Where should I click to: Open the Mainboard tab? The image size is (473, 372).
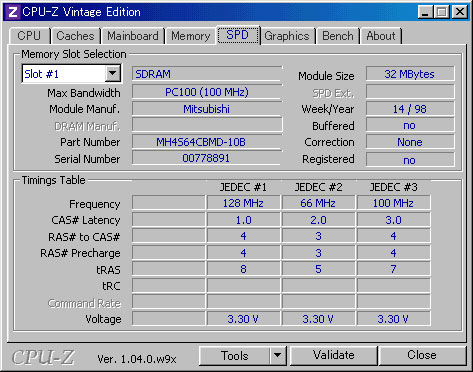[133, 36]
